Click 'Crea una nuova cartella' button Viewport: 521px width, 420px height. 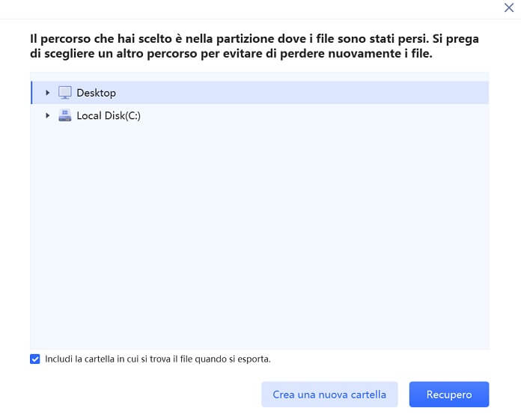tap(329, 395)
